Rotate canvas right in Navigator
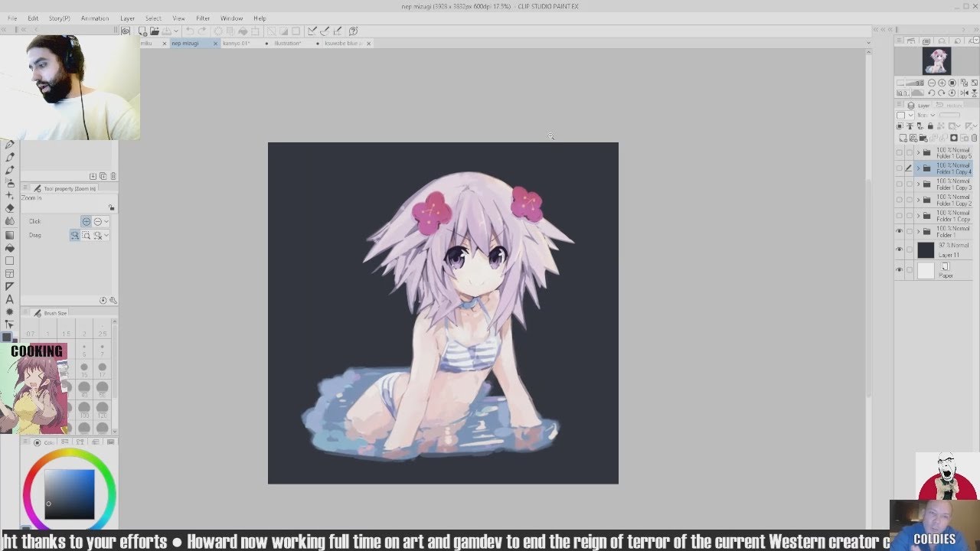The width and height of the screenshot is (980, 551). point(942,93)
